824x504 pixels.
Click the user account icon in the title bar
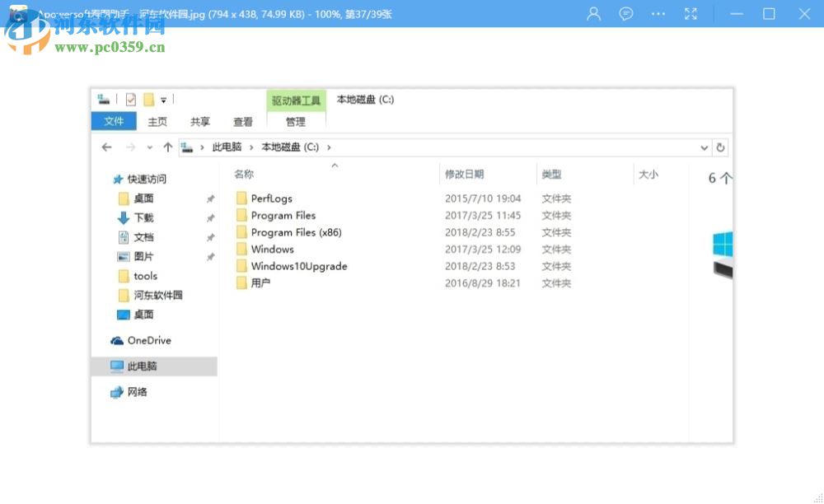pos(592,14)
